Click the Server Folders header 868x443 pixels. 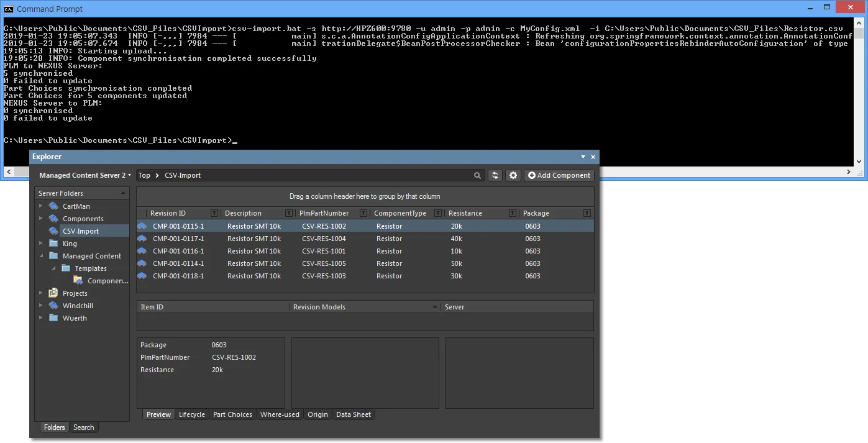point(82,193)
